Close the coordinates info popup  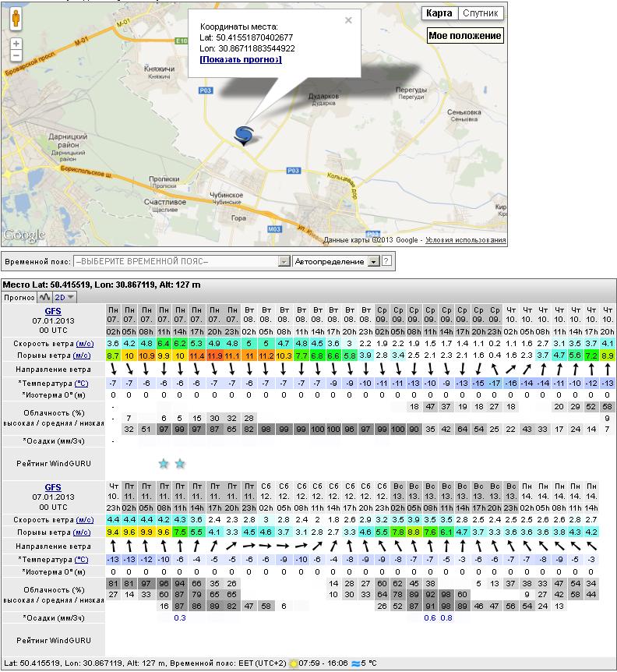pyautogui.click(x=348, y=21)
